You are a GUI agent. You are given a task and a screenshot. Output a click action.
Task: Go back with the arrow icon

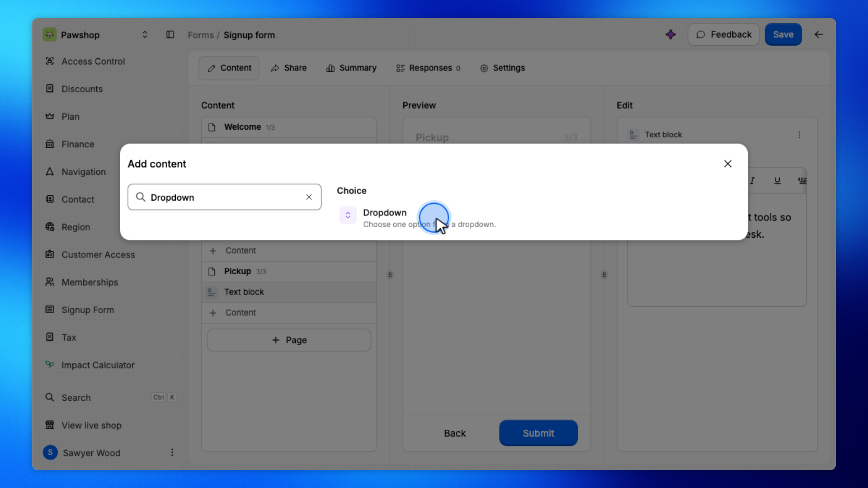coord(819,34)
